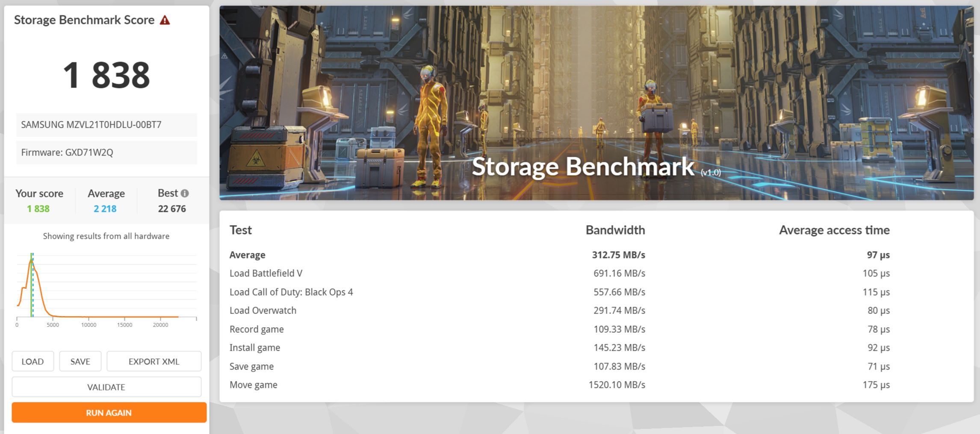The width and height of the screenshot is (980, 434).
Task: Click the (v1.0) version label on banner
Action: click(x=711, y=173)
